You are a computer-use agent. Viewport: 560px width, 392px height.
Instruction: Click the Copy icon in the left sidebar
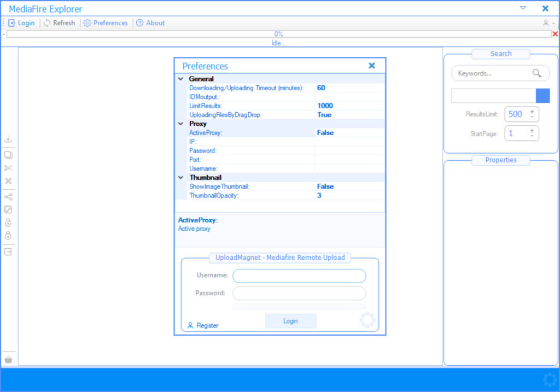[x=8, y=155]
